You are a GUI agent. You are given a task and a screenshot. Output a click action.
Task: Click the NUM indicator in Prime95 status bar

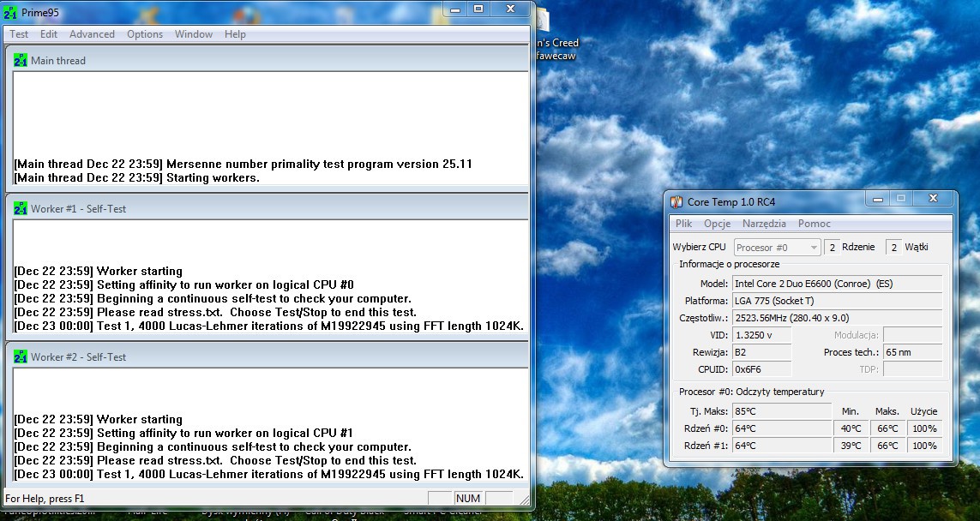[467, 499]
